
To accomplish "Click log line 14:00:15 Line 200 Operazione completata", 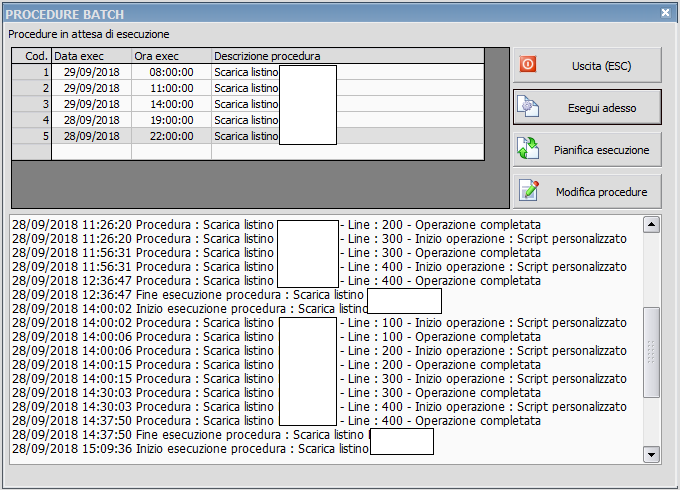I will coord(276,365).
